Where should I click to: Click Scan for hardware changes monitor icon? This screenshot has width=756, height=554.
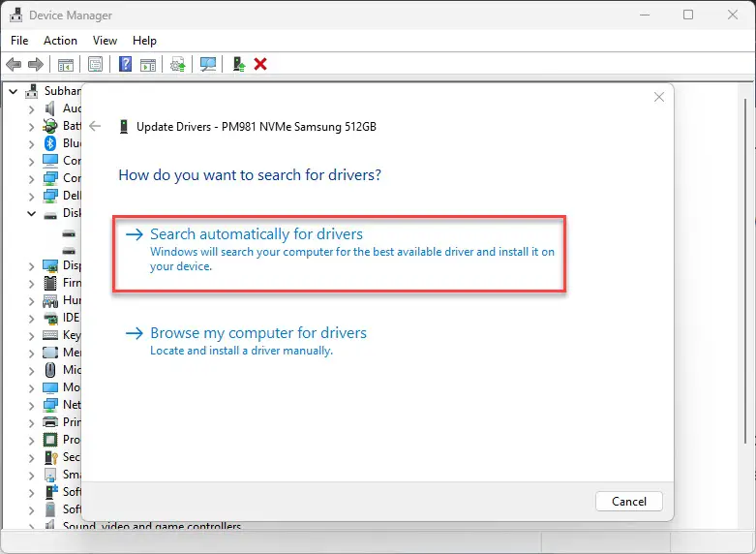(x=208, y=64)
